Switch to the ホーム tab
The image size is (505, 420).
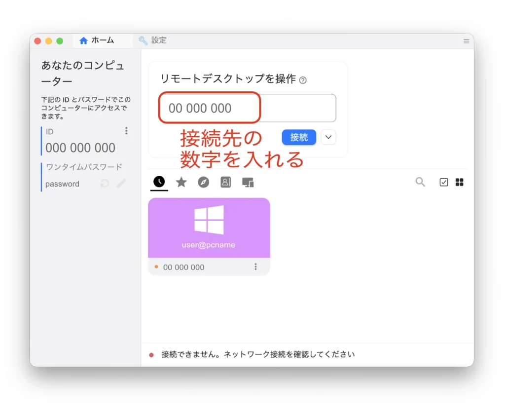click(x=97, y=40)
